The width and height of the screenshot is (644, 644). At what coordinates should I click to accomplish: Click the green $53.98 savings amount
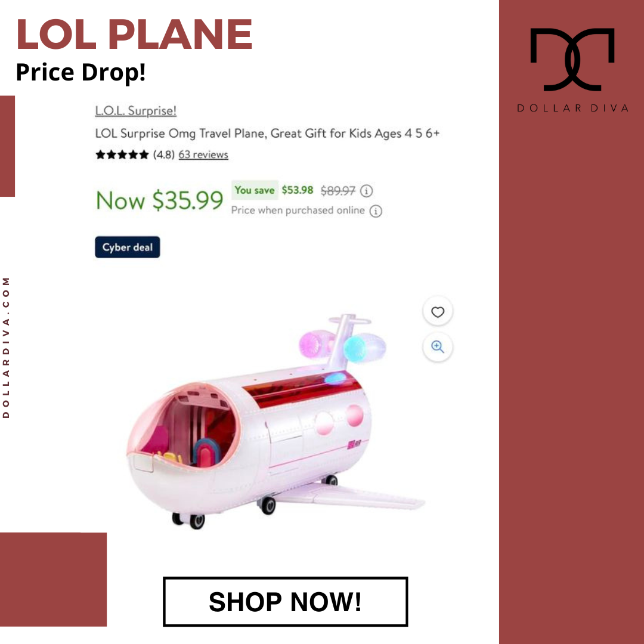point(298,190)
